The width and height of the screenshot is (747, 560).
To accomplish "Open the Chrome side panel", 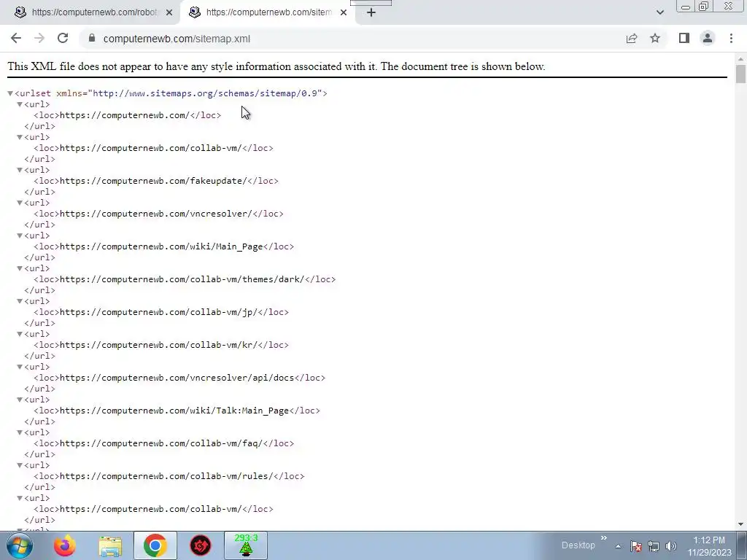I will (684, 39).
